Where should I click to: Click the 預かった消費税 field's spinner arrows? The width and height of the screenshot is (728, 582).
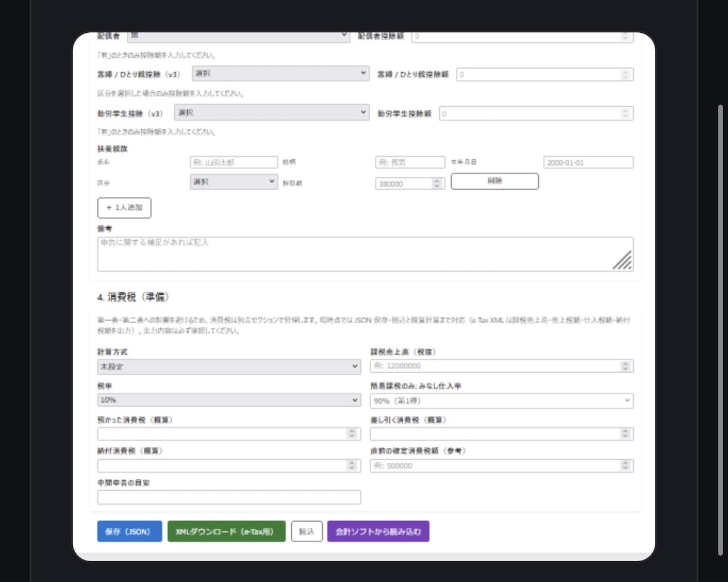pyautogui.click(x=352, y=434)
